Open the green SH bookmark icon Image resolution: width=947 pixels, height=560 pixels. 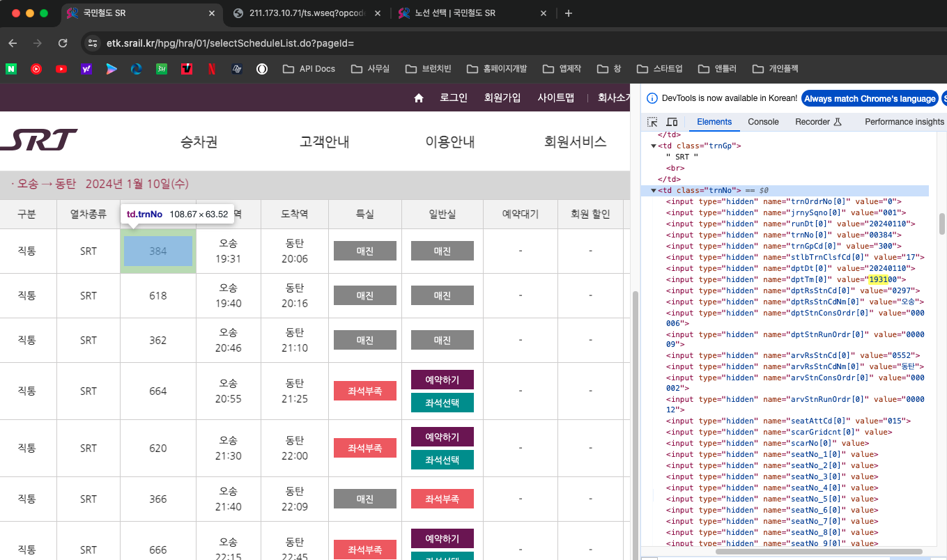162,69
